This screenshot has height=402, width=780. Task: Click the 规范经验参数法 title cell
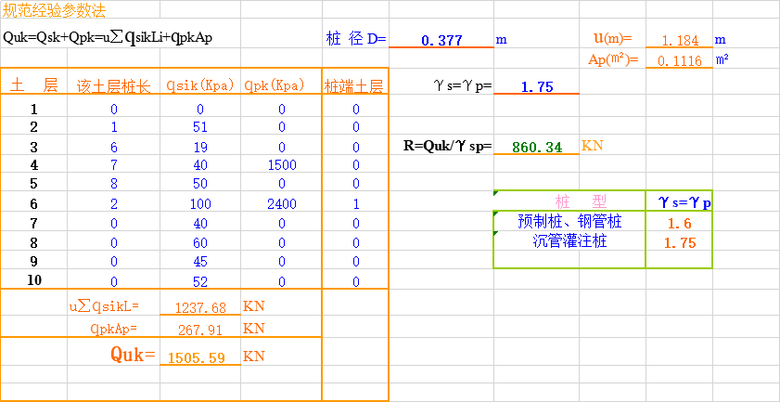pos(54,10)
